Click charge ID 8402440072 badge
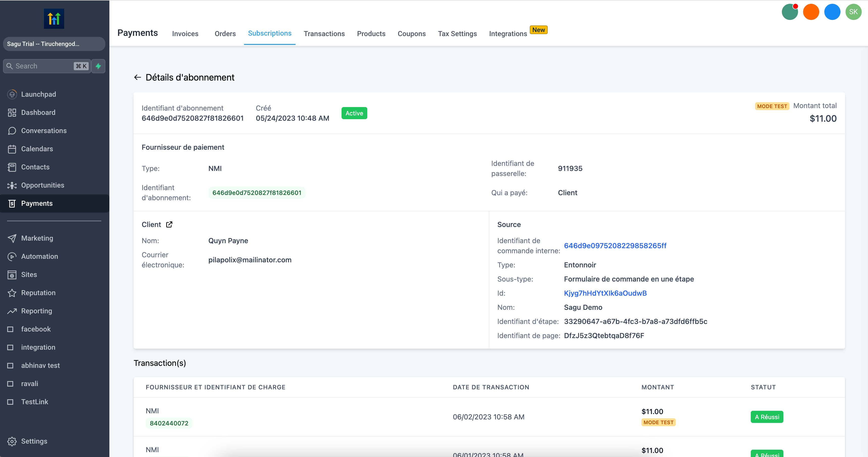Viewport: 868px width, 457px height. point(169,423)
